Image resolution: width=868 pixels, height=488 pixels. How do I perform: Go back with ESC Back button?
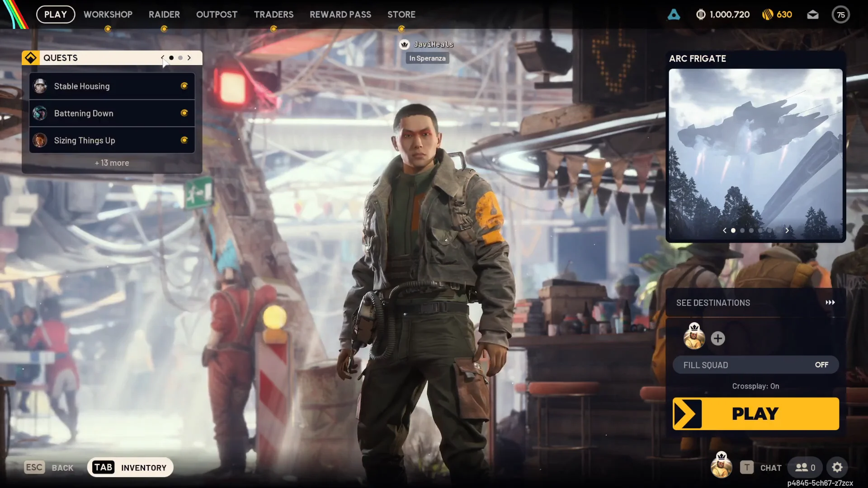pos(49,467)
